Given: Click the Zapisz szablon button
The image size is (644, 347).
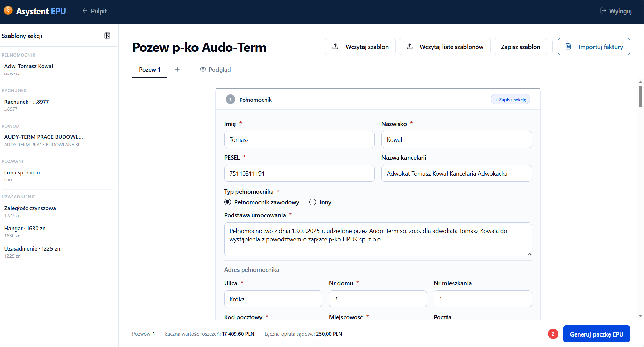Looking at the screenshot, I should tap(520, 47).
